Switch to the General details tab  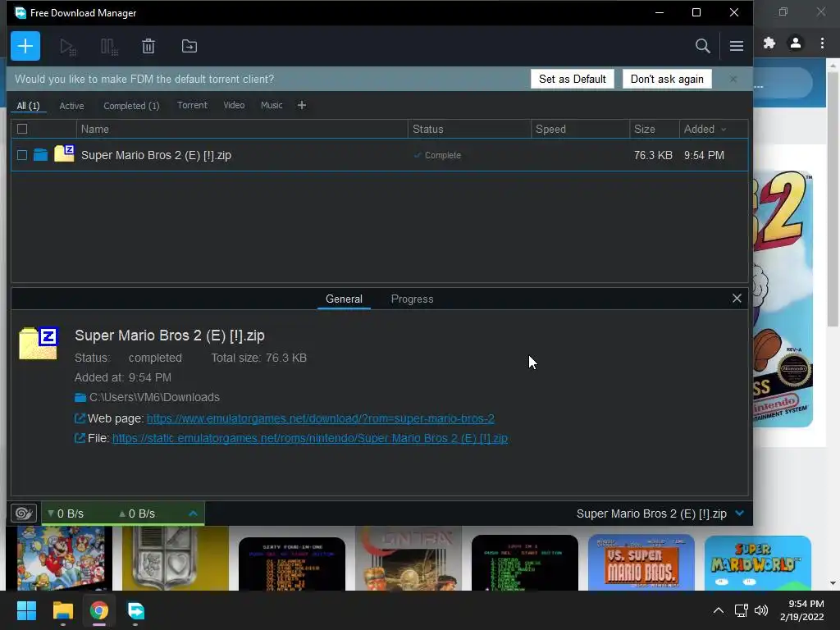click(x=344, y=299)
